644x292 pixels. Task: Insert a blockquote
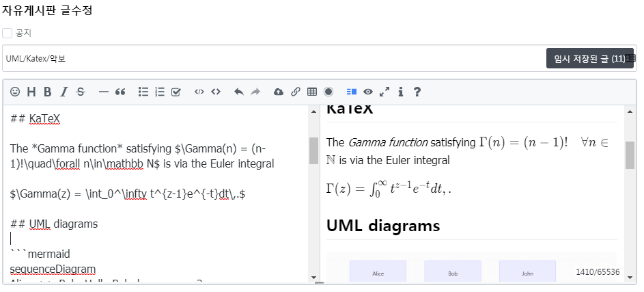click(120, 92)
